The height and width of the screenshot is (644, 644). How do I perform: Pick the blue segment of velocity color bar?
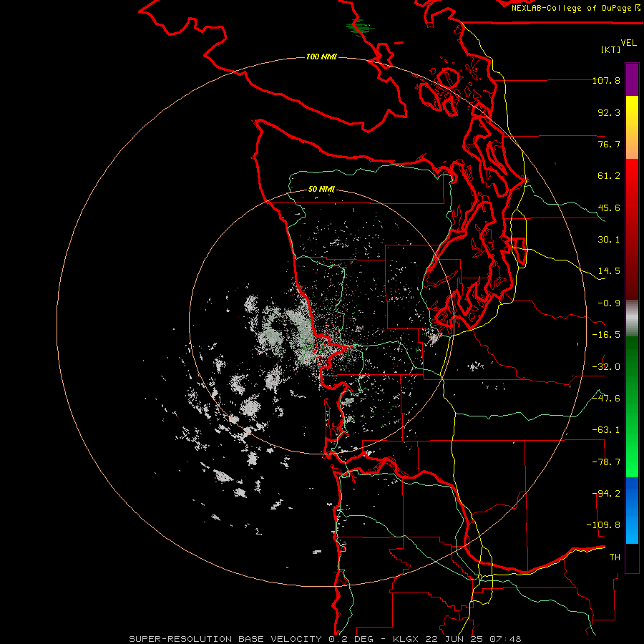click(632, 510)
